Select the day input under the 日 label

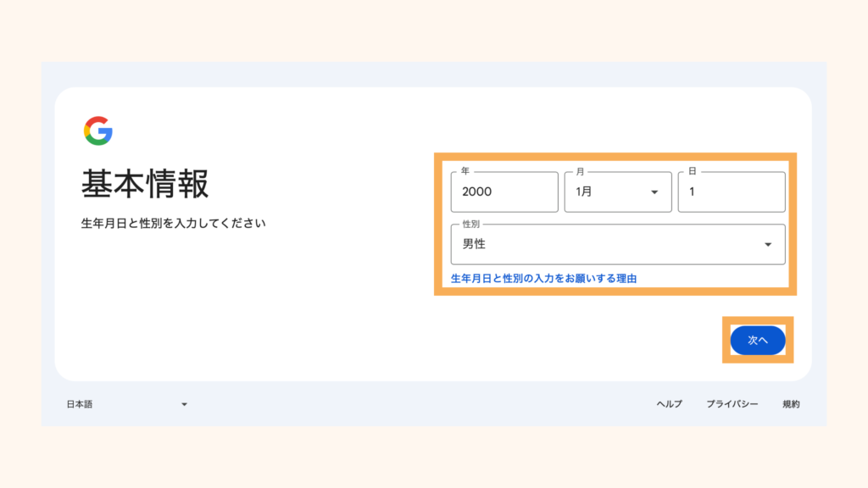[x=732, y=192]
